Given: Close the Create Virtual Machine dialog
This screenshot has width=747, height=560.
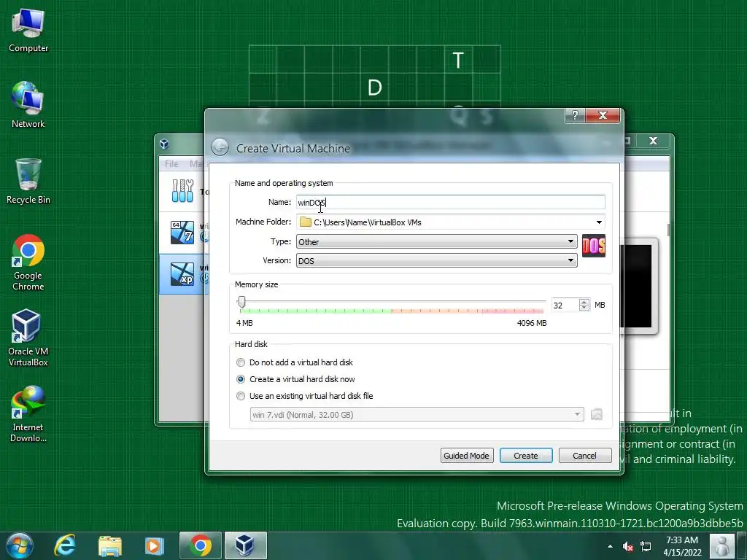Looking at the screenshot, I should tap(603, 115).
